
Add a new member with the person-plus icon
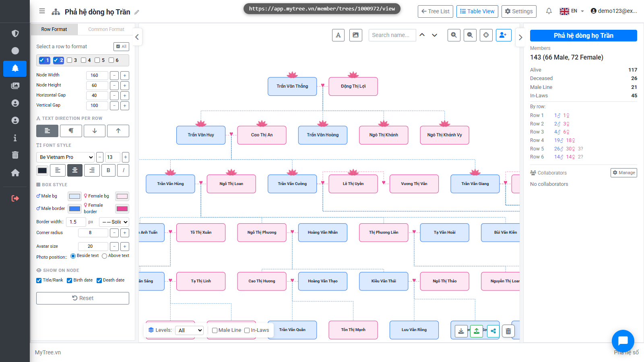point(504,35)
